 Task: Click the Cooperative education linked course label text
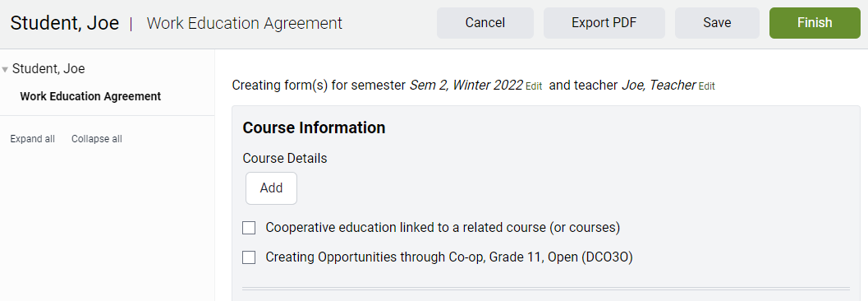(443, 228)
